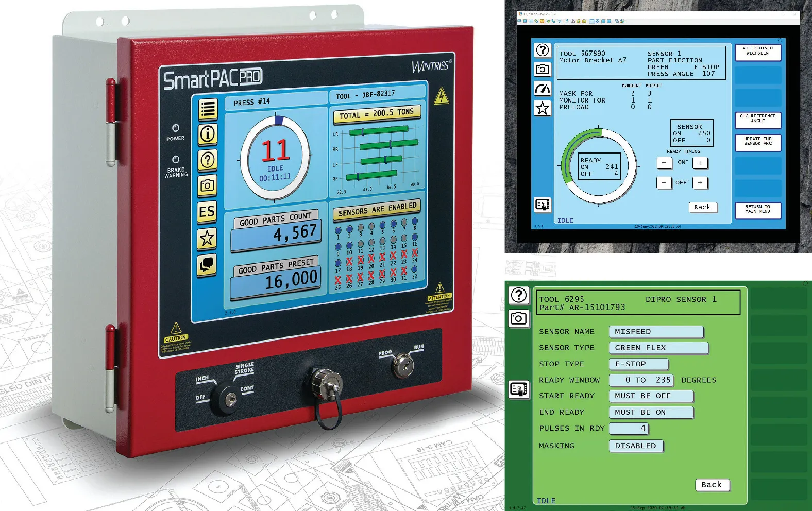Screen dimensions: 812x511
Task: Open the yellow list menu icon on SmartPAC display
Action: point(208,109)
